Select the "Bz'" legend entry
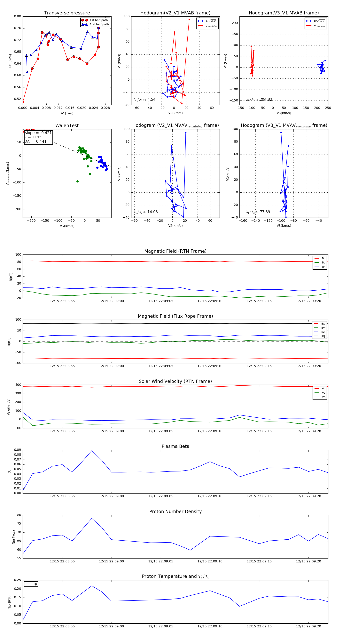Image resolution: width=351 pixels, height=644 pixels. coord(320,332)
